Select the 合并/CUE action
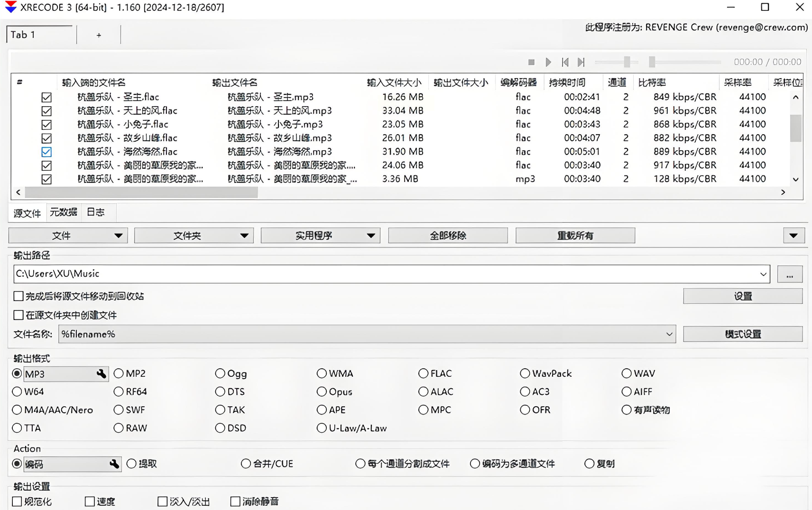The image size is (812, 510). (x=267, y=464)
